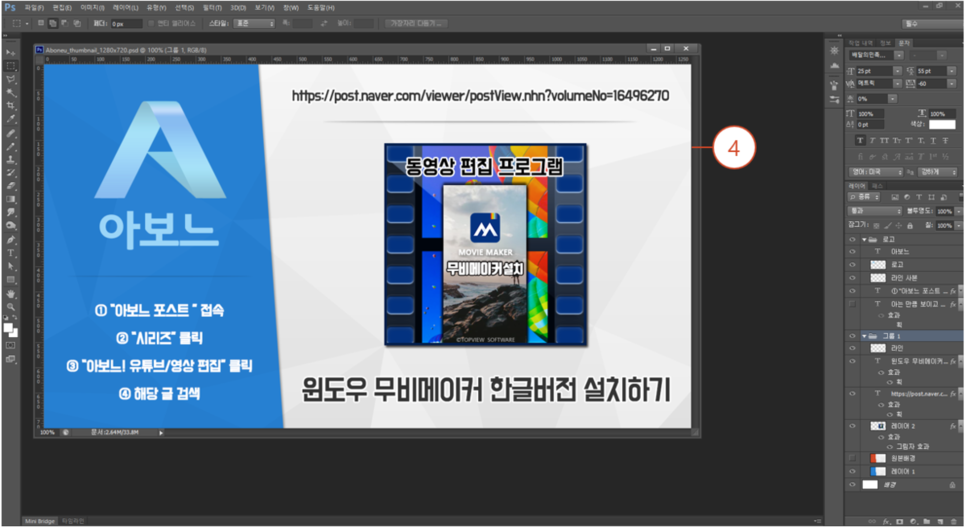Switch to the 레이어 panel tab

click(857, 186)
